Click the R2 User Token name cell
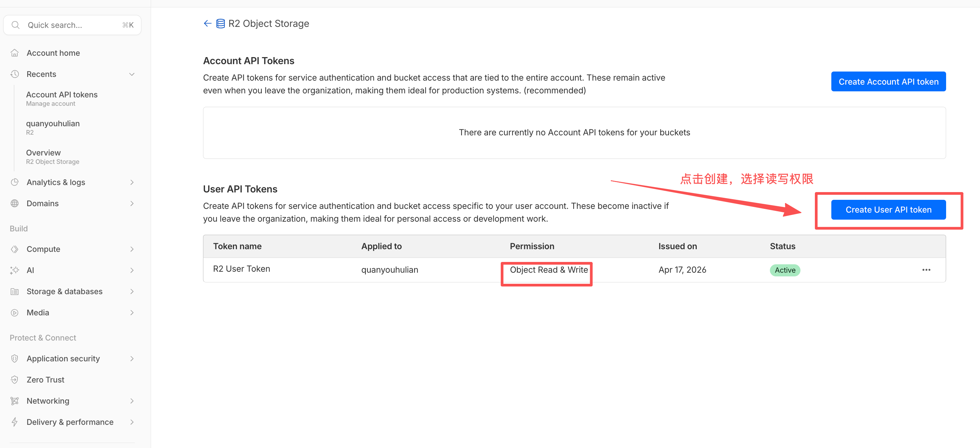This screenshot has height=448, width=980. 242,269
